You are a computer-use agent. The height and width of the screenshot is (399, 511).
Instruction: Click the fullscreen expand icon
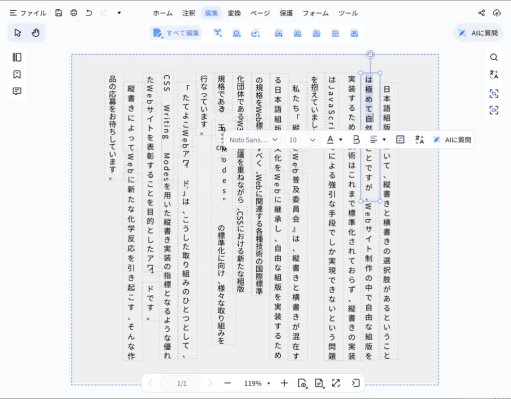(x=336, y=383)
